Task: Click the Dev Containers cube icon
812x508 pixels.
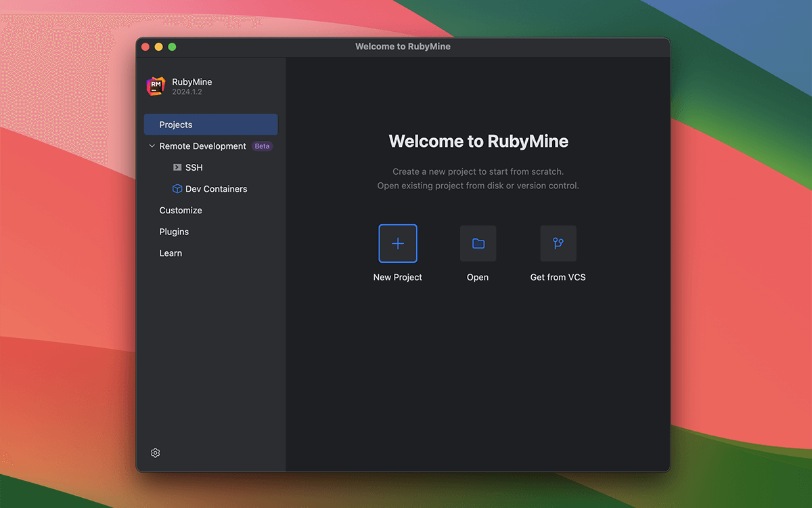Action: [x=177, y=189]
